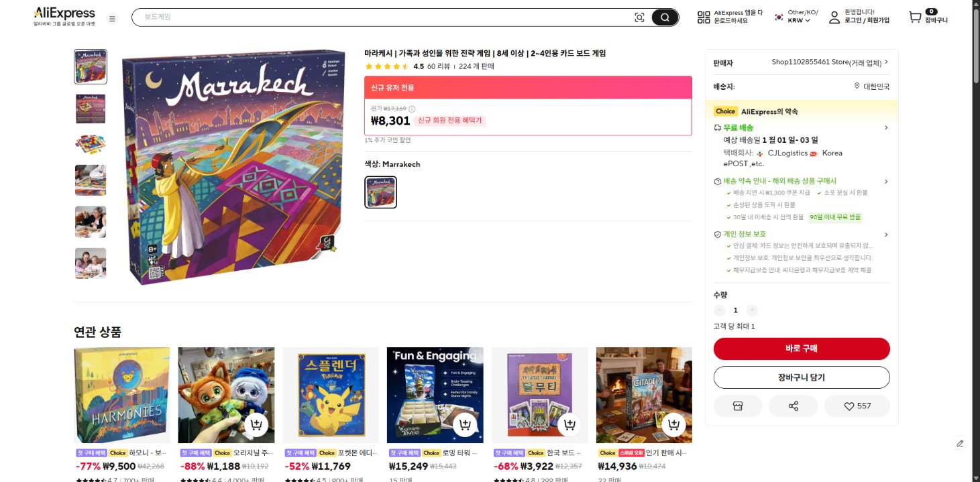
Task: Click the 장바구니 담기 button
Action: pyautogui.click(x=802, y=377)
